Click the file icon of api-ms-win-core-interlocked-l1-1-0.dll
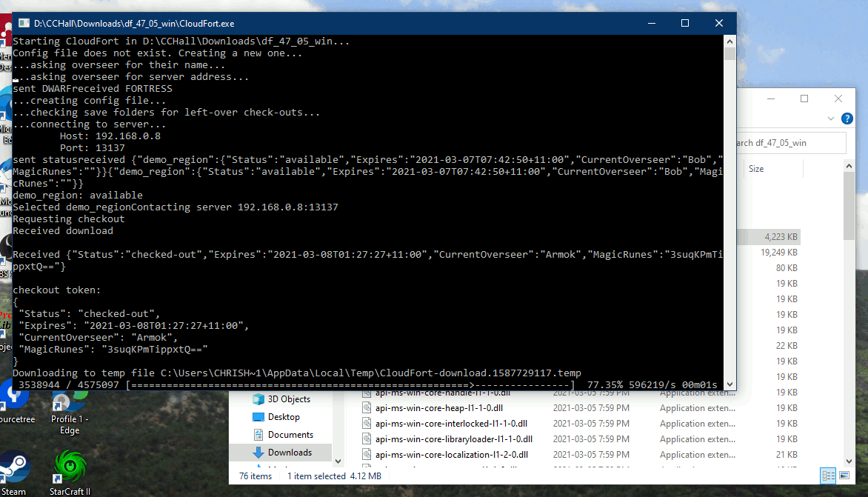This screenshot has width=868, height=497. [x=367, y=424]
